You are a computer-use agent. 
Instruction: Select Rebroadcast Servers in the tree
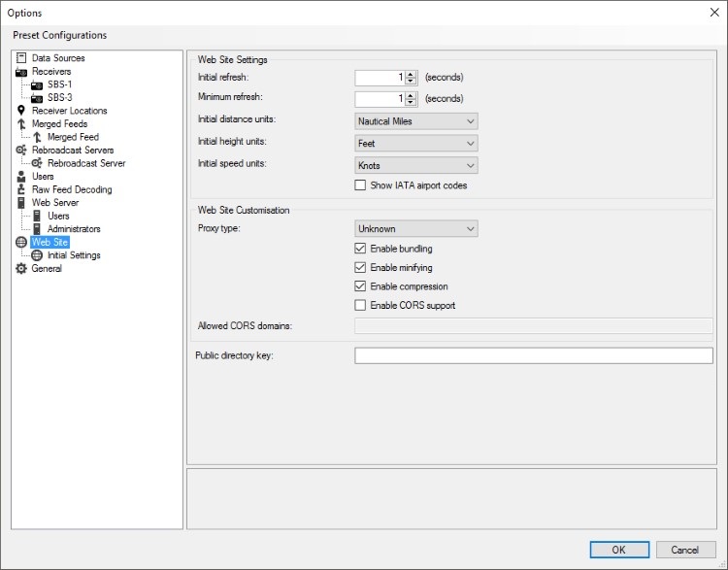73,151
